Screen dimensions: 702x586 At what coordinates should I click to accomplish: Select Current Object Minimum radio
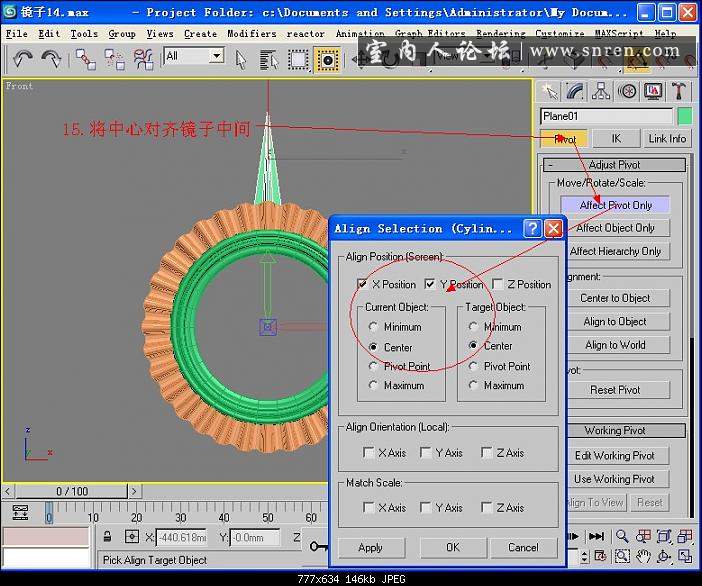(373, 327)
